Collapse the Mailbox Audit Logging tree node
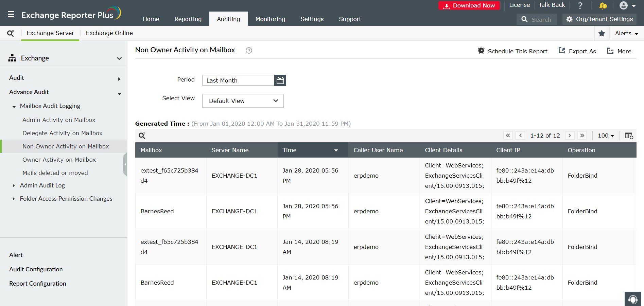This screenshot has width=644, height=306. (14, 106)
